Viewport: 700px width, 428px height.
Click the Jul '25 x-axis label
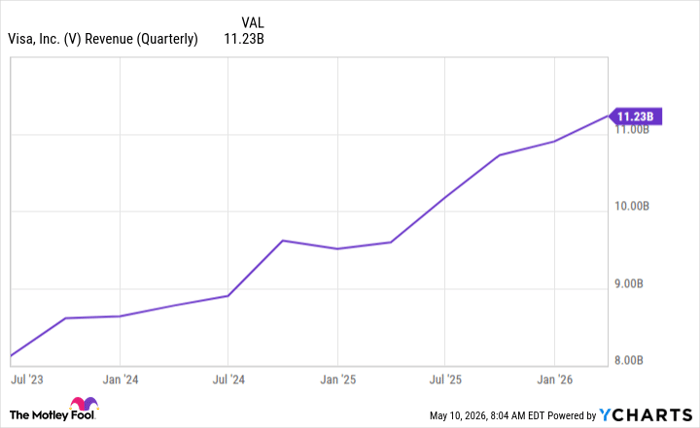pyautogui.click(x=446, y=379)
